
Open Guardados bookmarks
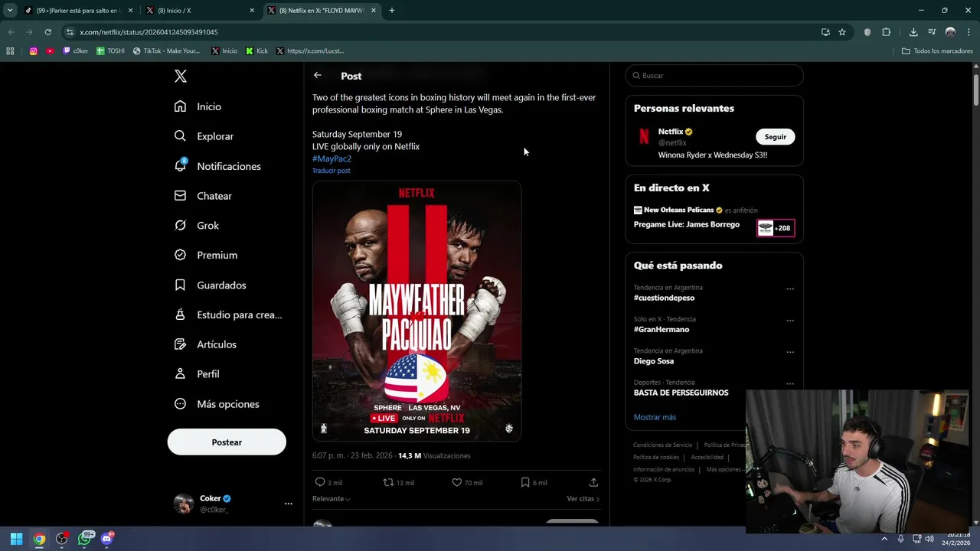click(211, 285)
